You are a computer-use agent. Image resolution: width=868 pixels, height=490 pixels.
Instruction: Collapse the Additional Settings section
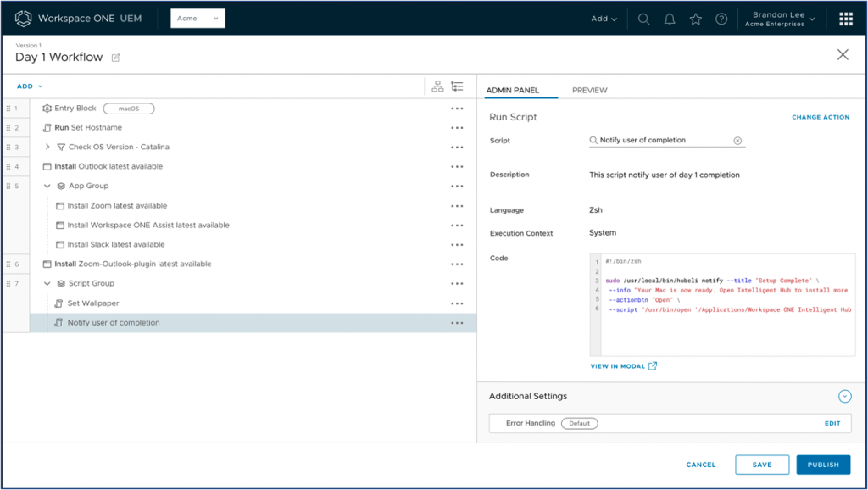845,397
